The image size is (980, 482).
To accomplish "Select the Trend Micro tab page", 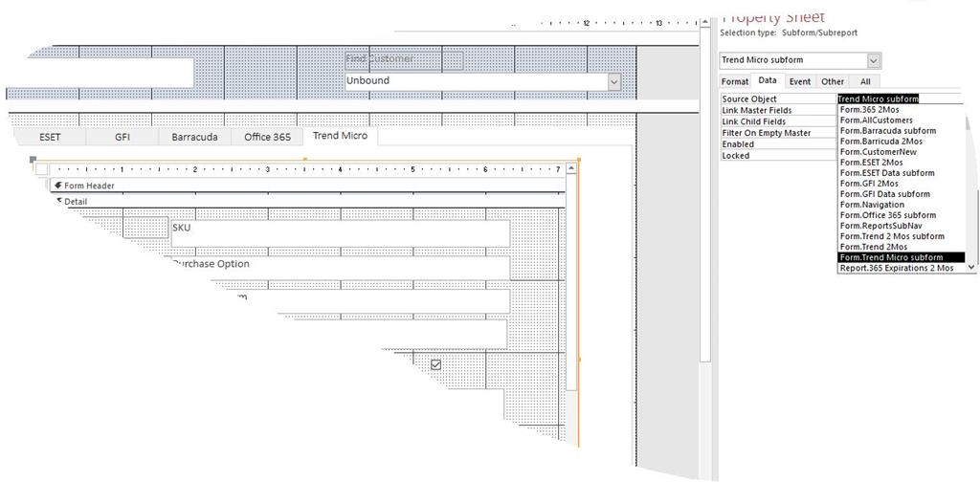I will point(340,136).
